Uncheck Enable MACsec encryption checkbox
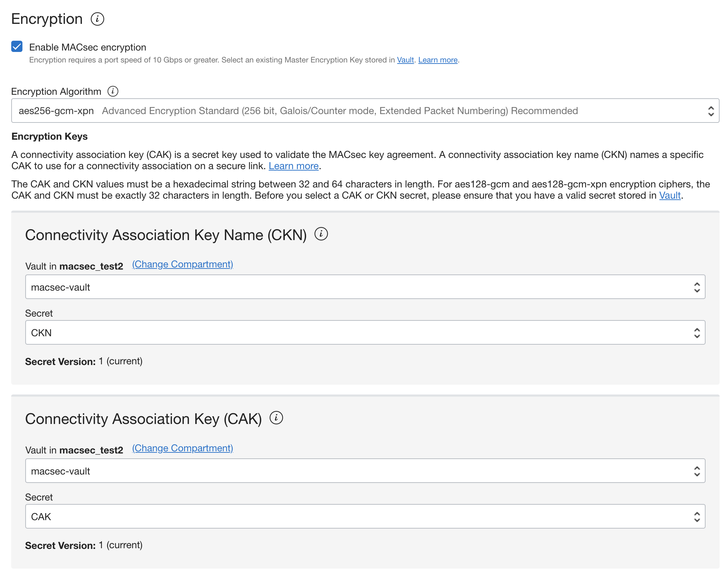Image resolution: width=728 pixels, height=577 pixels. click(x=17, y=46)
